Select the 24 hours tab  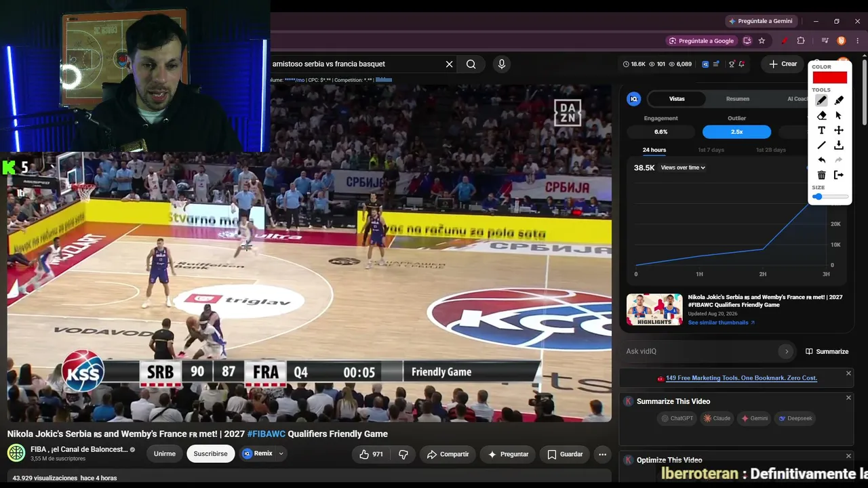pyautogui.click(x=654, y=150)
